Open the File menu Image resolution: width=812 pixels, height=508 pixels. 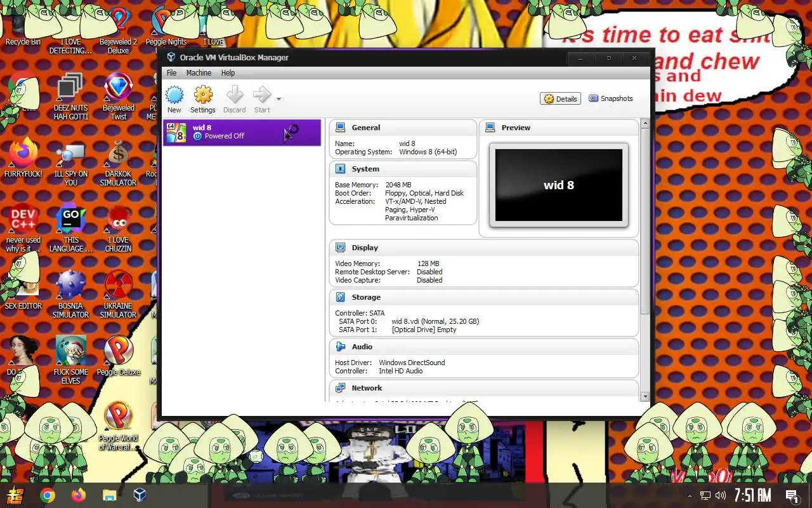pyautogui.click(x=171, y=73)
